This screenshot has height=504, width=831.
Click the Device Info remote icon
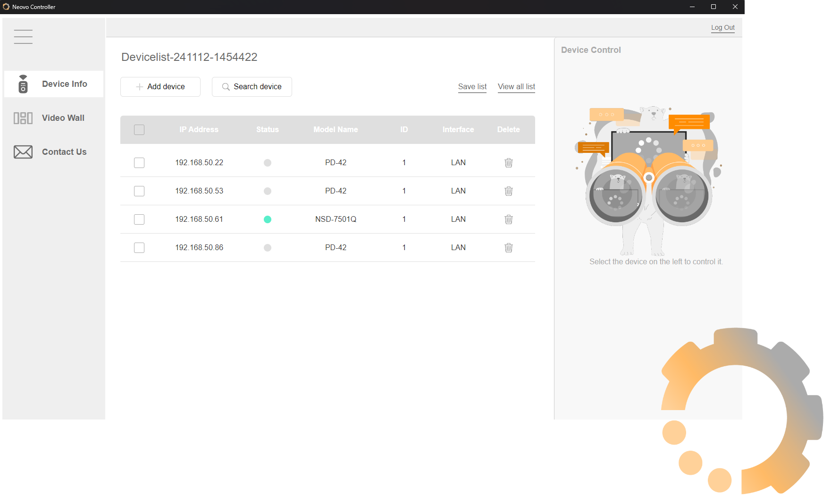click(23, 84)
